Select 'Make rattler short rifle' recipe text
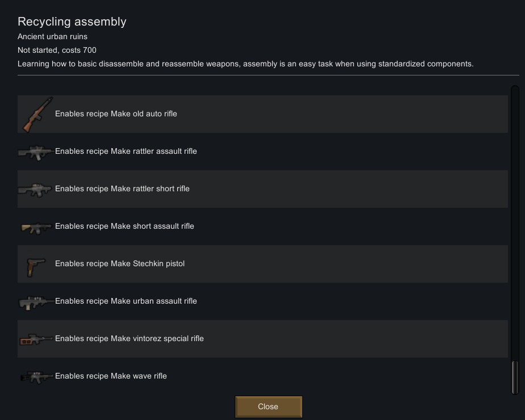This screenshot has width=525, height=420. (150, 188)
